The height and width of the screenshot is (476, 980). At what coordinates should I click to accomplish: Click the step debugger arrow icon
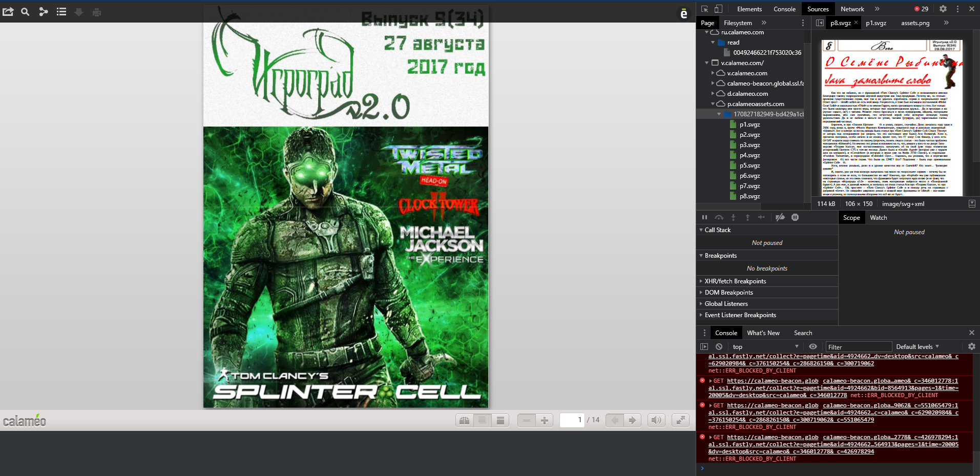[x=762, y=217]
